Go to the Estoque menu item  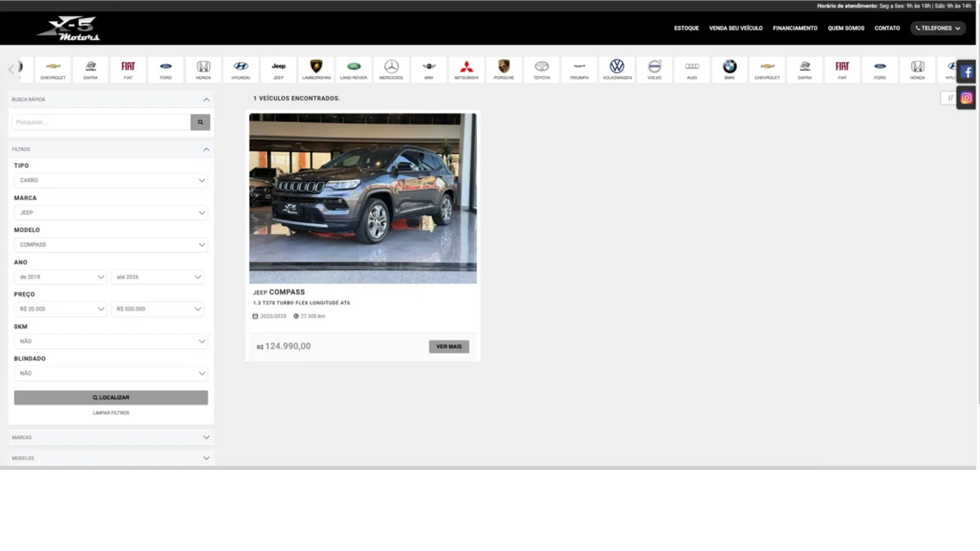[687, 28]
